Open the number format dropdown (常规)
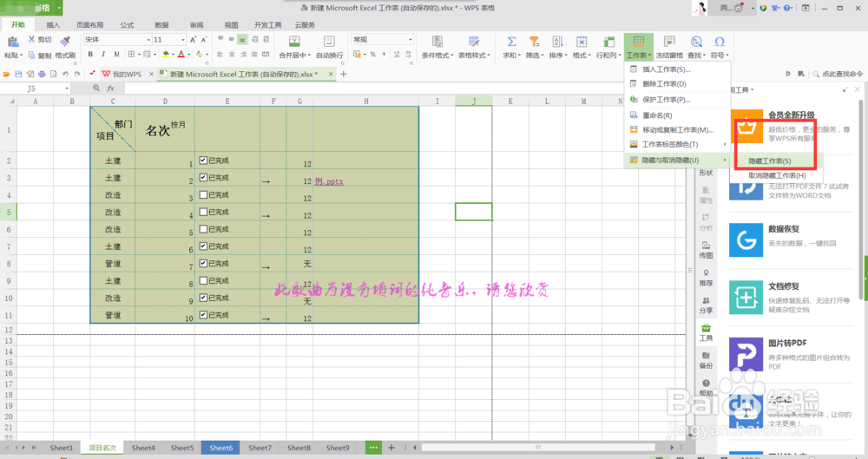Screen dimensions: 868x459 click(x=411, y=40)
